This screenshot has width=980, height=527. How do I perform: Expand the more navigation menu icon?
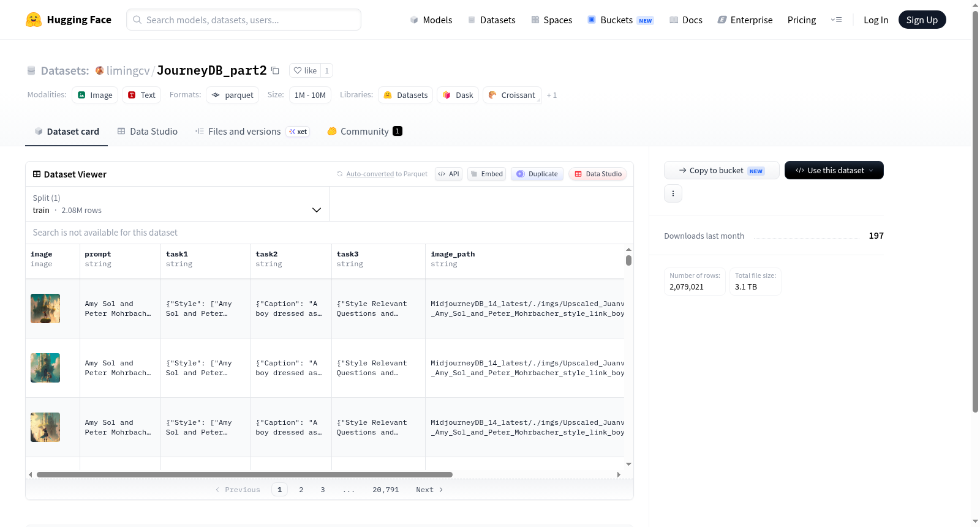(836, 20)
